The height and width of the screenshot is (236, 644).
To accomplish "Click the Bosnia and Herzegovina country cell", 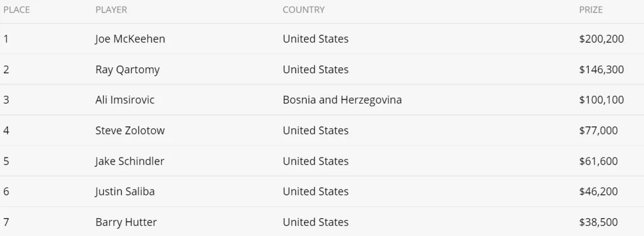I will tap(342, 100).
